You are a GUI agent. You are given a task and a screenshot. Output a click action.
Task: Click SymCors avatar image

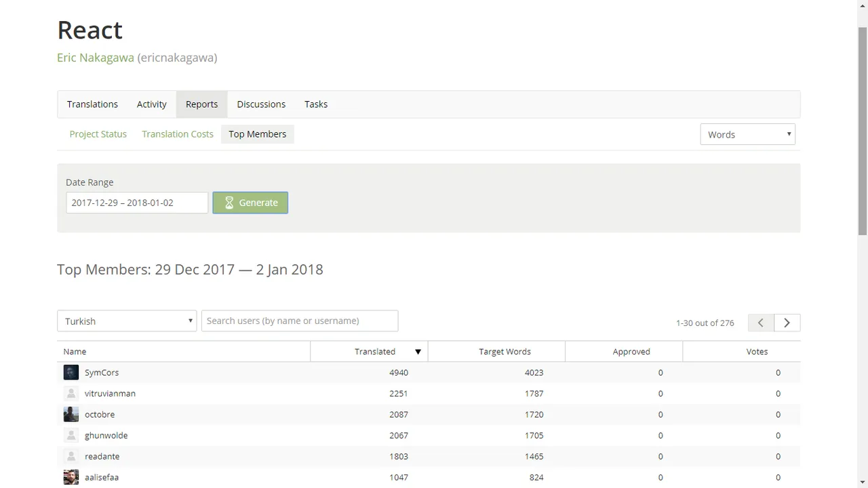point(71,372)
